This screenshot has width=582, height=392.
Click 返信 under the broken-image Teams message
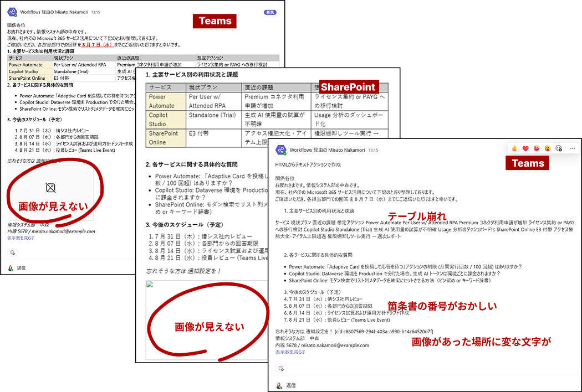point(21,268)
